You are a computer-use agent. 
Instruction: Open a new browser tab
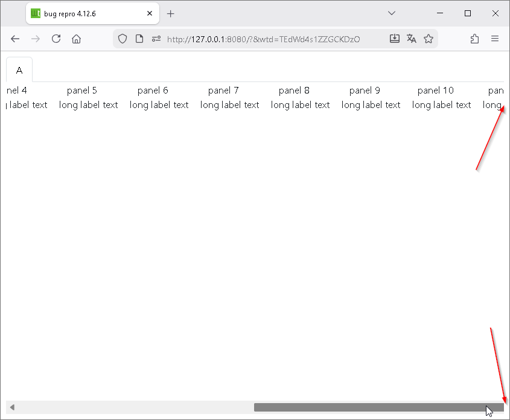click(x=171, y=13)
